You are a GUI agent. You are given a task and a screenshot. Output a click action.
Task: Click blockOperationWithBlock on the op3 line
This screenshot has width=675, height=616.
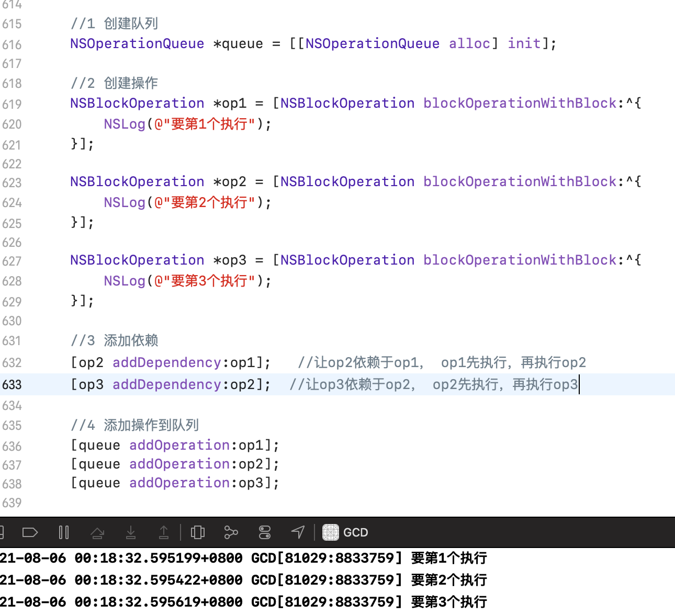pos(520,260)
